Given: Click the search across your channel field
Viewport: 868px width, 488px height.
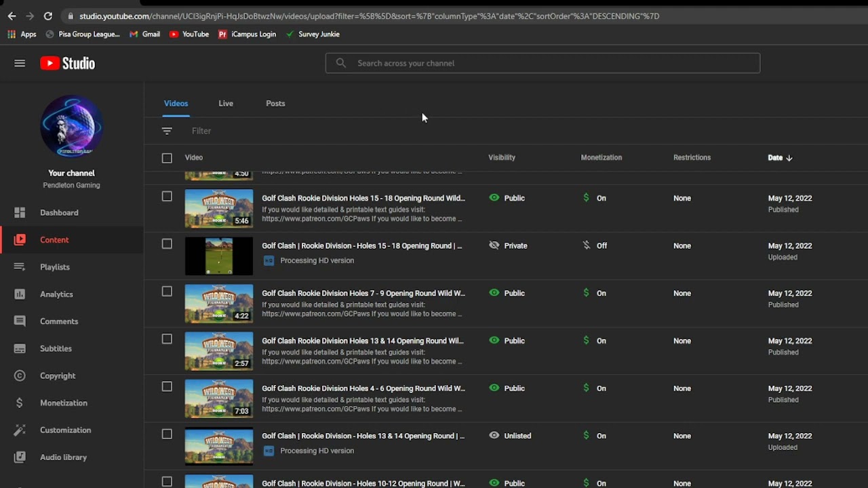Looking at the screenshot, I should click(542, 63).
